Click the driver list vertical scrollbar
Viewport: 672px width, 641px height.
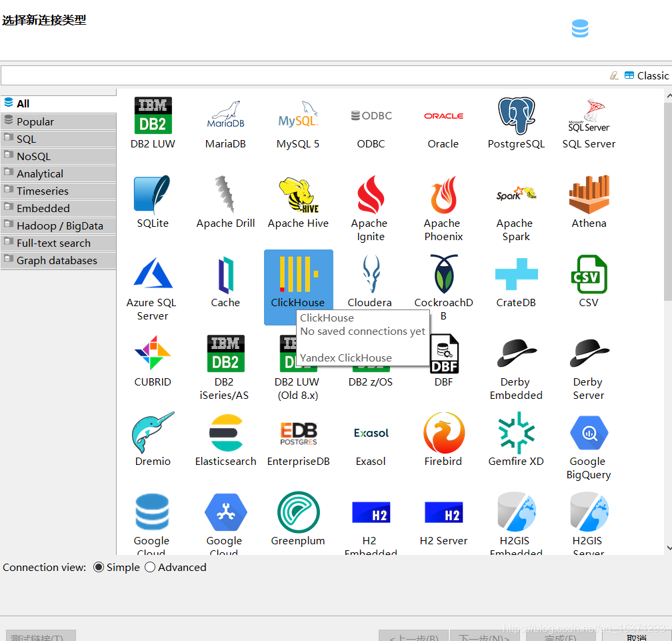tap(668, 201)
